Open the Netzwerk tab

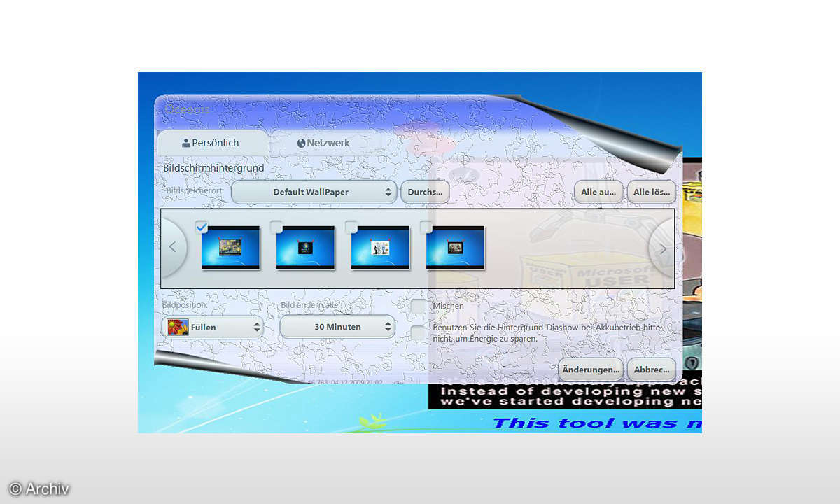pos(323,143)
